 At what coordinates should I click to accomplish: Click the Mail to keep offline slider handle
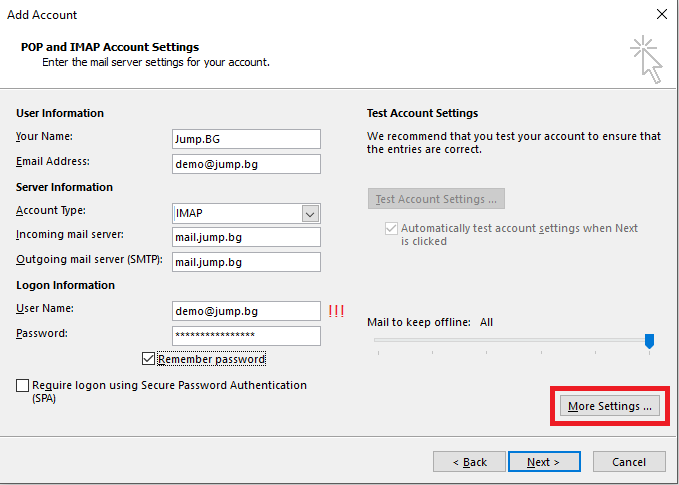tap(649, 341)
